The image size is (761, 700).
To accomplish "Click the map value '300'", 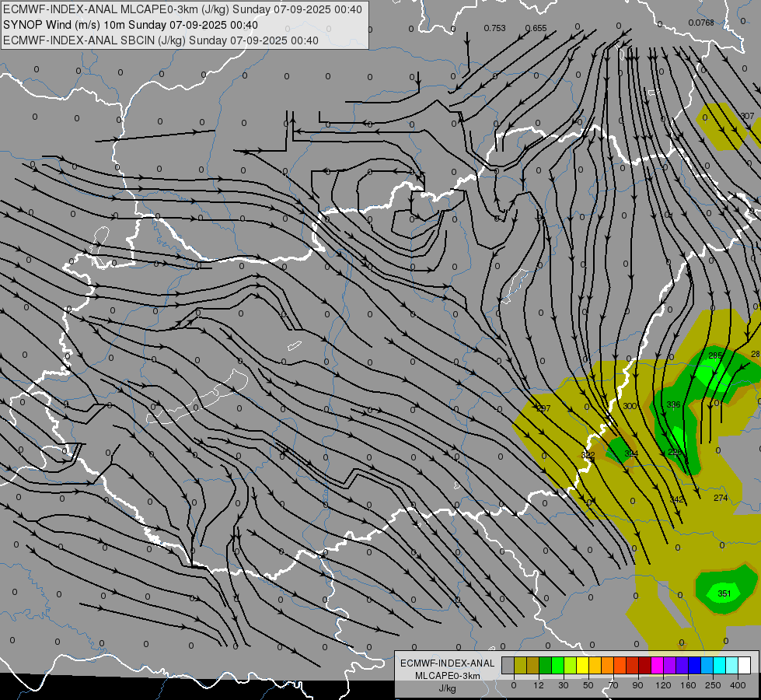I will [630, 406].
